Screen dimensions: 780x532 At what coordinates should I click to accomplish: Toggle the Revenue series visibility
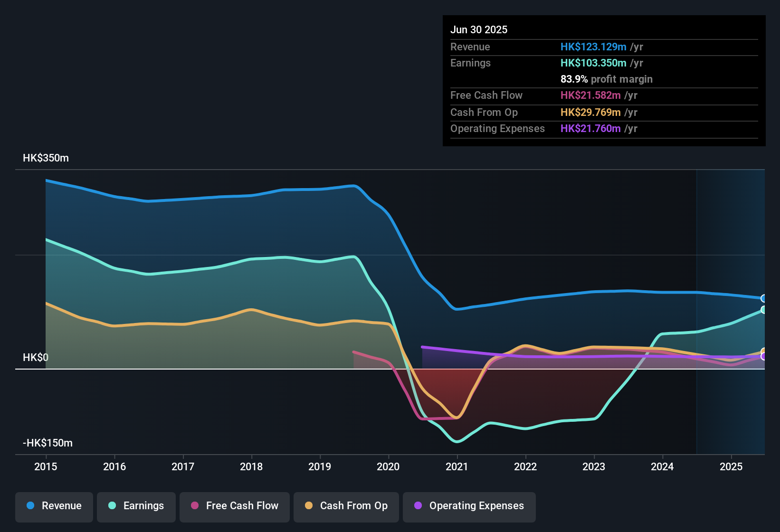click(x=54, y=506)
